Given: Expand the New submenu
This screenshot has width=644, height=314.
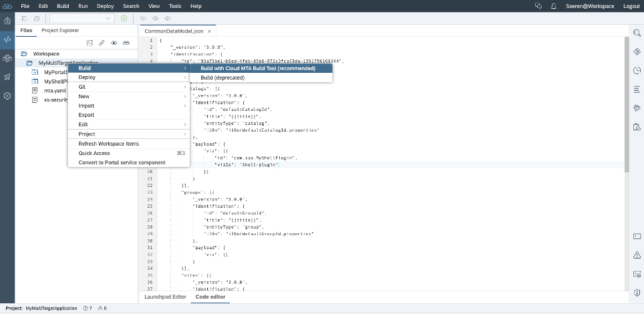Looking at the screenshot, I should pos(128,96).
